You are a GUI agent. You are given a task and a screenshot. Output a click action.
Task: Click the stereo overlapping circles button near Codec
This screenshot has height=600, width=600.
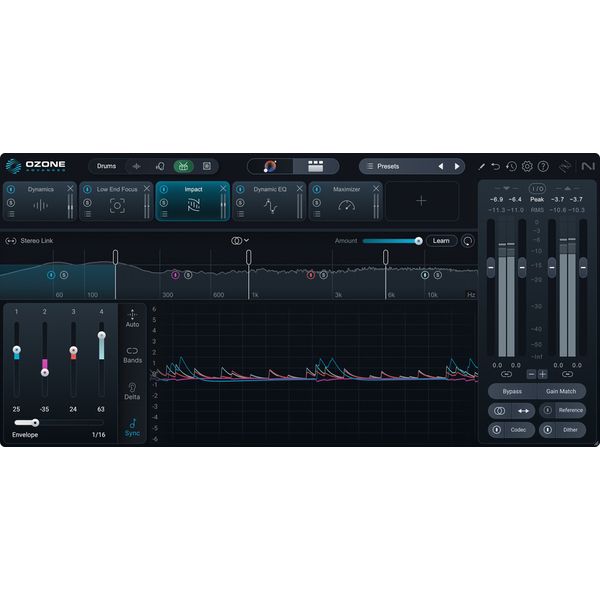(499, 411)
